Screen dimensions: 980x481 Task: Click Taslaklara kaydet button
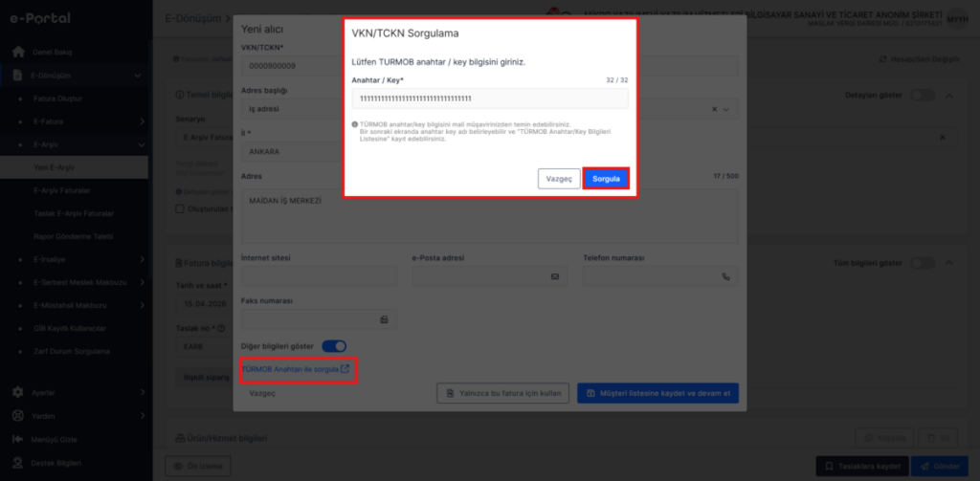coord(862,466)
